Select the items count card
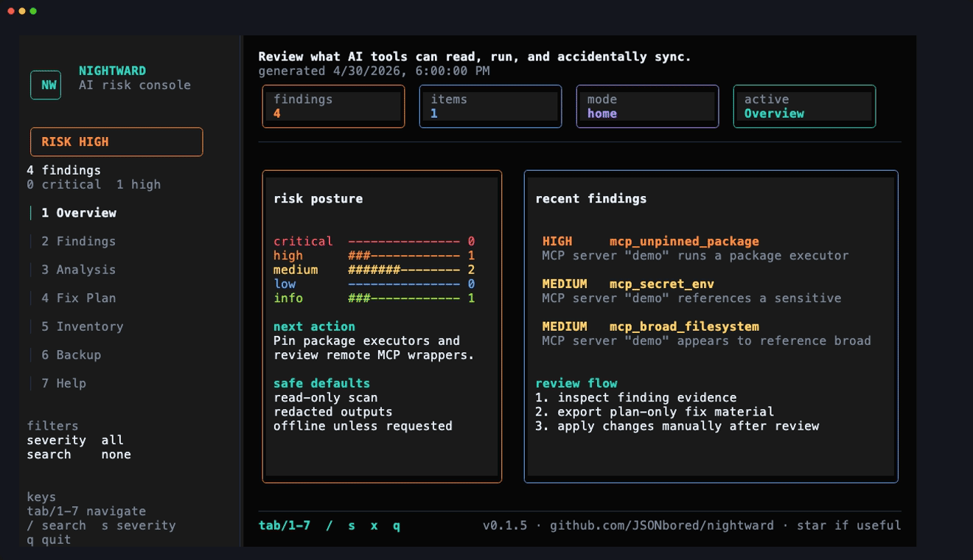 pyautogui.click(x=490, y=106)
